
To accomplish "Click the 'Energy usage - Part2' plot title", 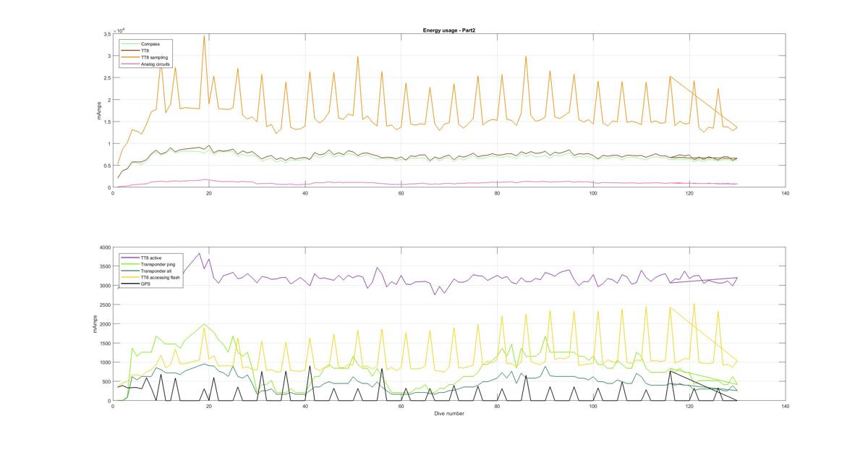I will click(448, 30).
